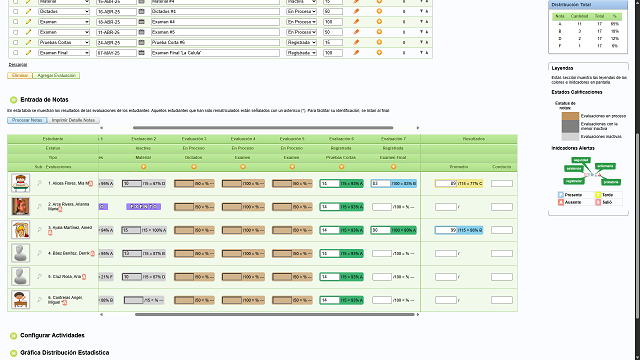The height and width of the screenshot is (360, 640).
Task: Click the orange plus circle on Prueba Corta #6 row
Action: [x=379, y=42]
